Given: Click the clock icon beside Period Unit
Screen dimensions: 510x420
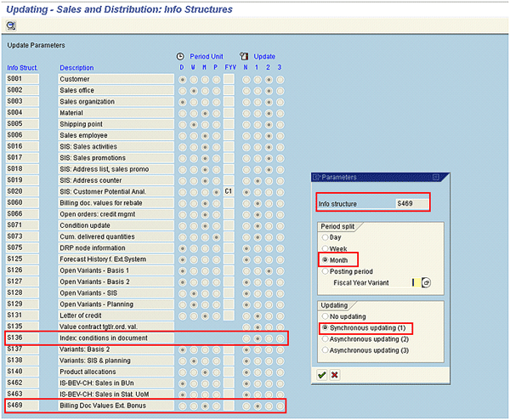Looking at the screenshot, I should point(180,56).
